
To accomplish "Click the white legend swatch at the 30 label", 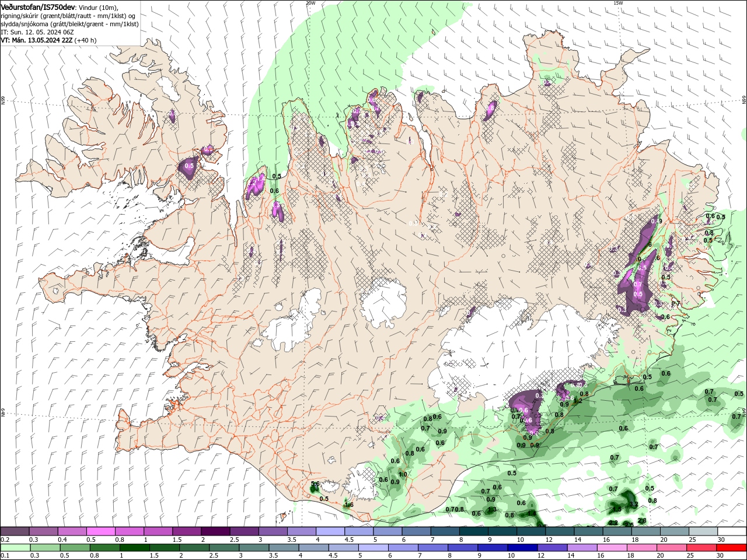I will [732, 531].
